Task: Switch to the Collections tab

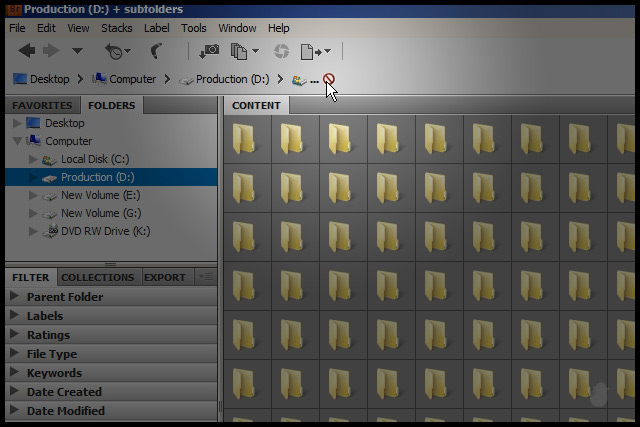Action: pos(97,277)
